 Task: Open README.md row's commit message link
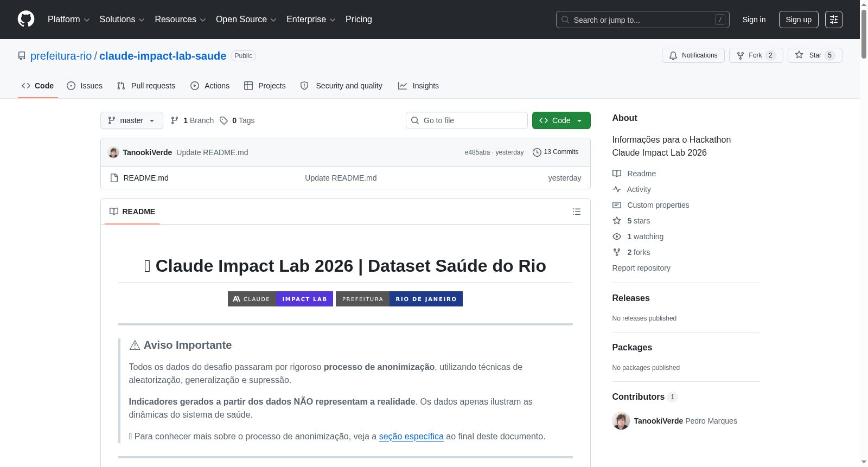pyautogui.click(x=341, y=178)
